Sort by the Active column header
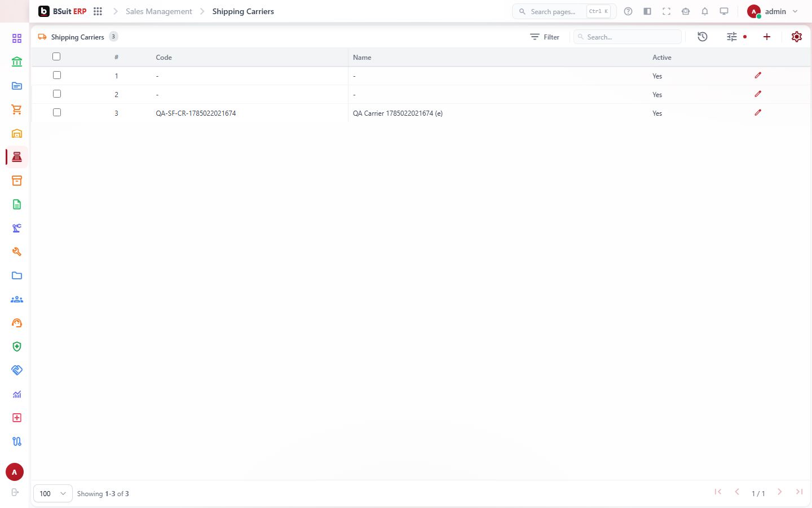 click(662, 58)
